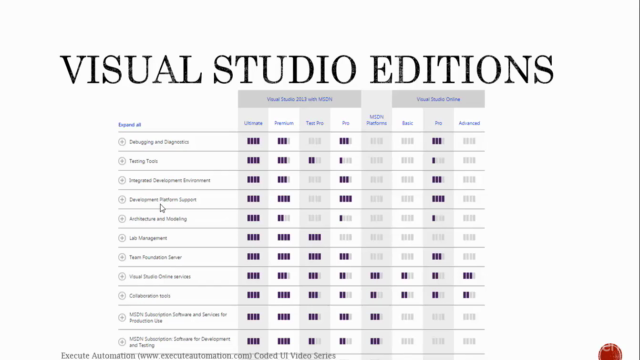Screen dimensions: 640x360
Task: Select the MSDN Platforms column header
Action: [x=376, y=120]
